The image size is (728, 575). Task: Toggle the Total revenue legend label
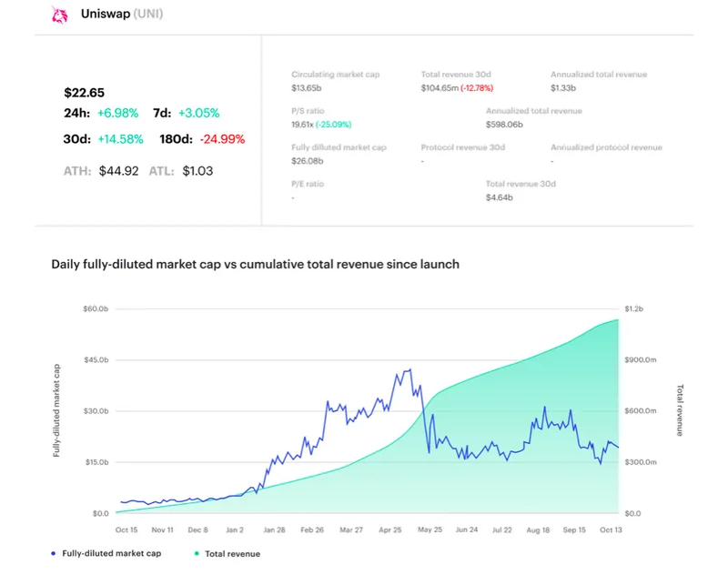coord(232,553)
